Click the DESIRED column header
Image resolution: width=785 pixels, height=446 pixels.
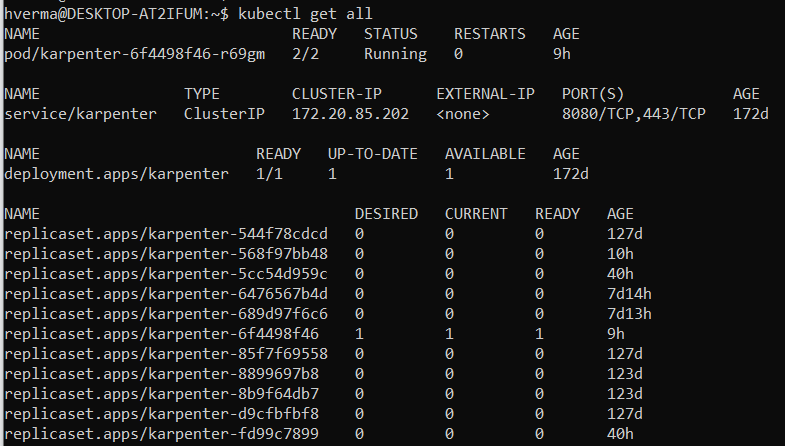pos(386,214)
